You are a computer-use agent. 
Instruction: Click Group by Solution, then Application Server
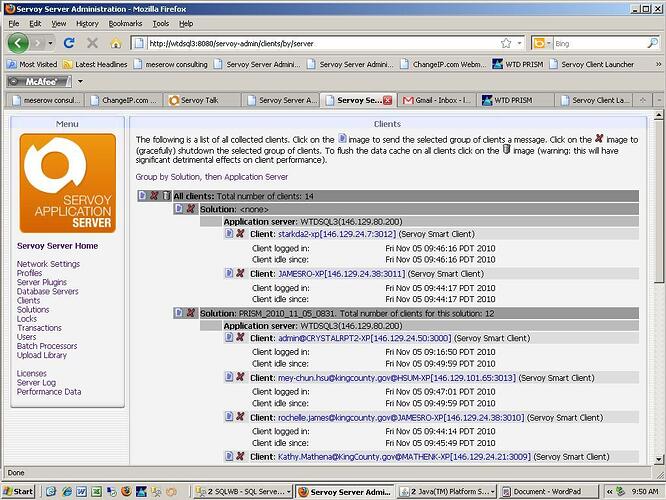[212, 177]
